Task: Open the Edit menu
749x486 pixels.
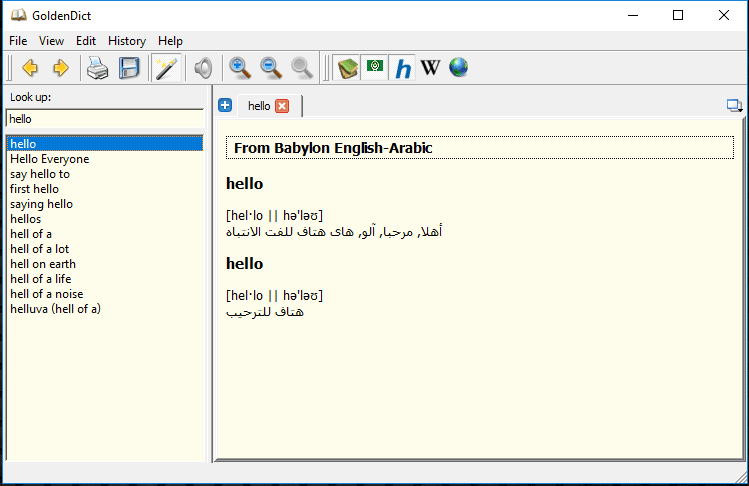Action: pyautogui.click(x=86, y=41)
